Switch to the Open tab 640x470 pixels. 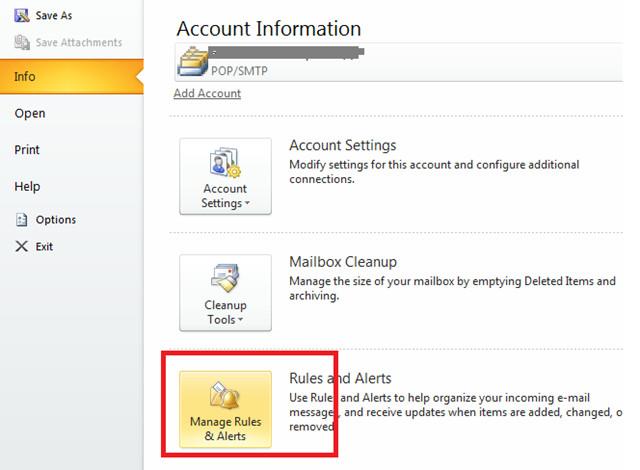point(30,113)
